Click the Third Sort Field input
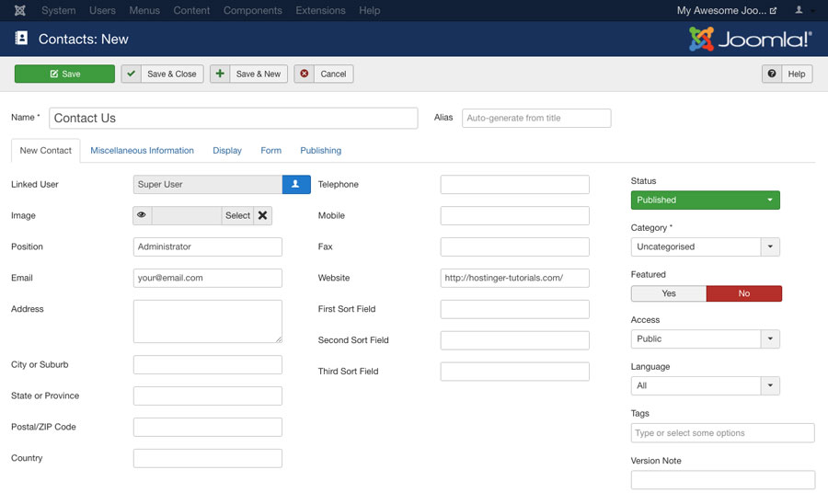 (x=515, y=372)
